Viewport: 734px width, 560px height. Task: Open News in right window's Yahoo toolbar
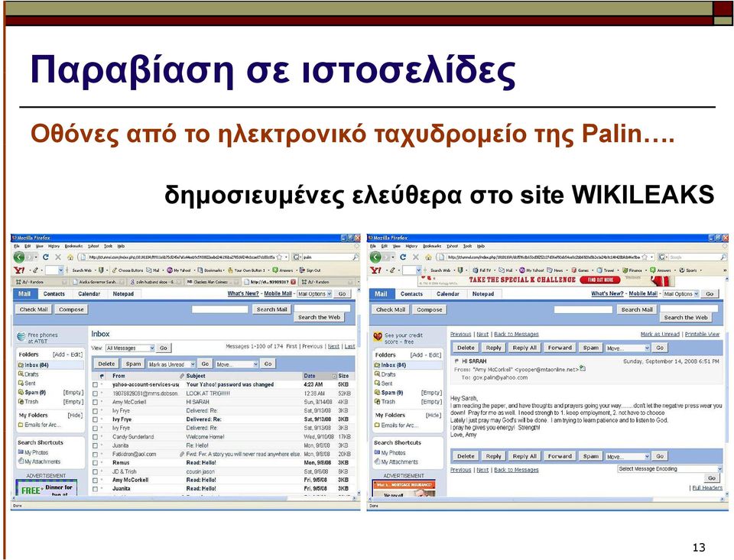(555, 270)
